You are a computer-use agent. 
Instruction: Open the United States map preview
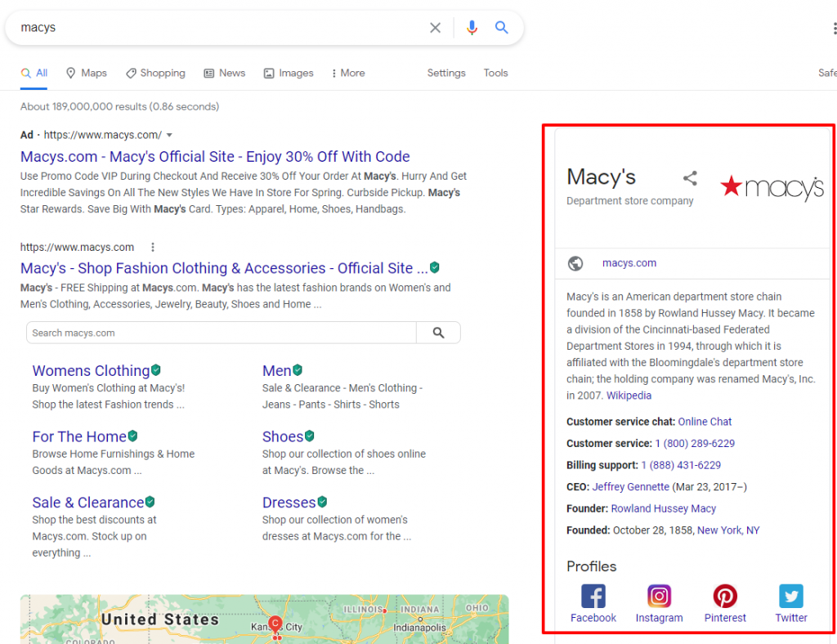(x=264, y=619)
